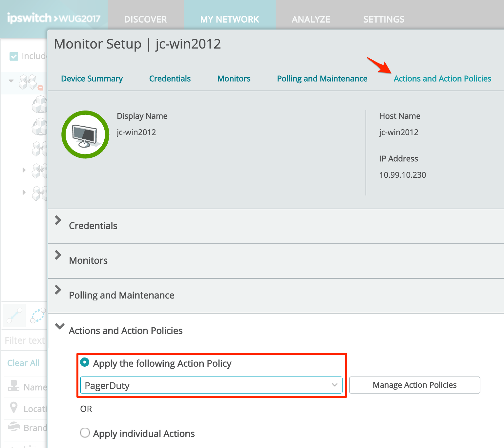504x448 pixels.
Task: Select the link connection icon in sidebar
Action: pos(14,316)
